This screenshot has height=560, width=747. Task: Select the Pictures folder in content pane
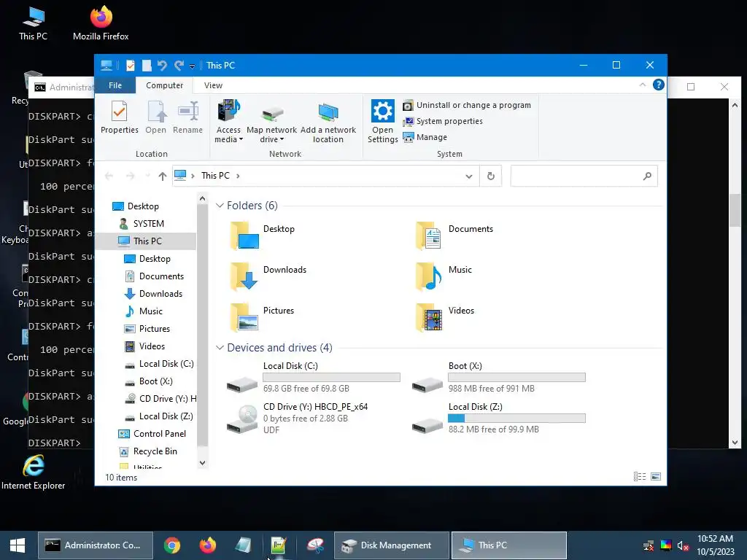point(263,317)
